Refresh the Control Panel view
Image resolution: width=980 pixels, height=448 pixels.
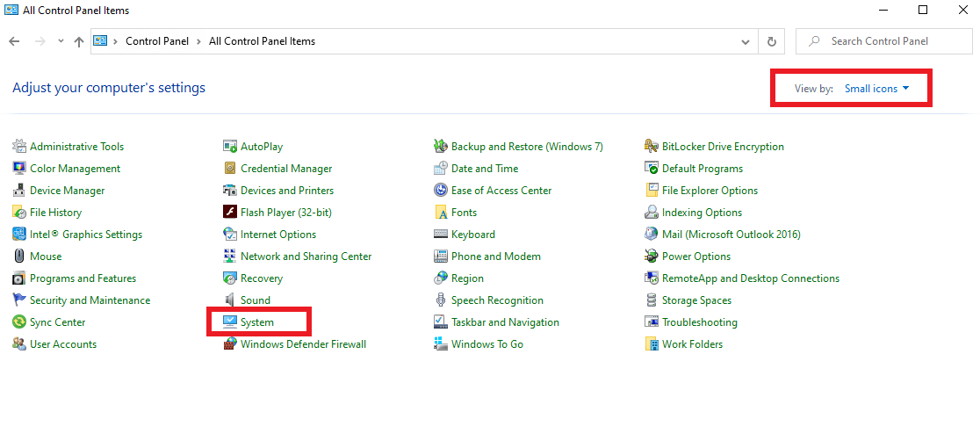coord(772,42)
